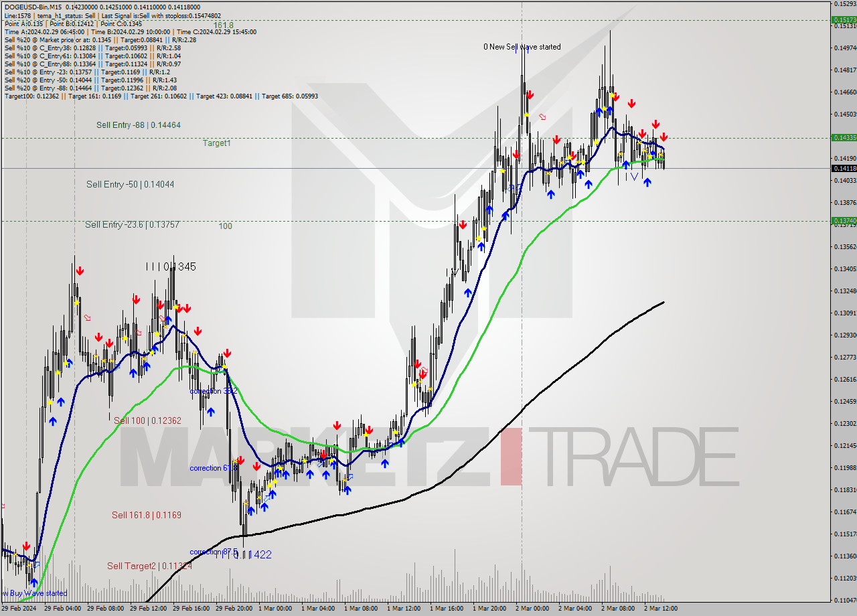Click the '29 Feb 2024' time axis label
This screenshot has height=616, width=857.
click(x=19, y=609)
